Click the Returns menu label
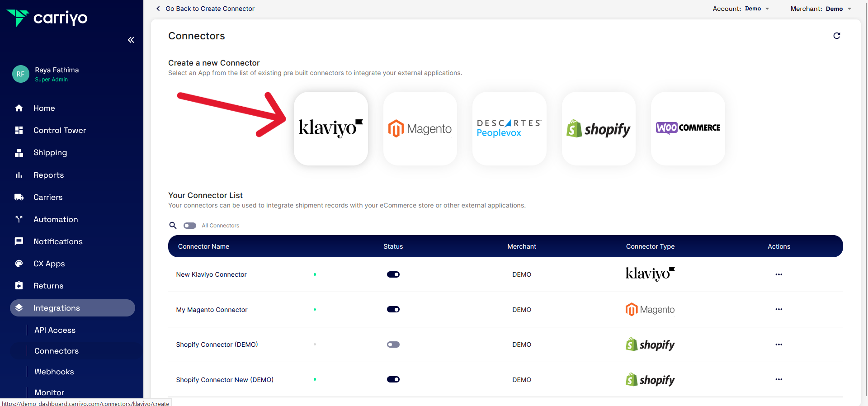This screenshot has width=868, height=406. (x=48, y=286)
